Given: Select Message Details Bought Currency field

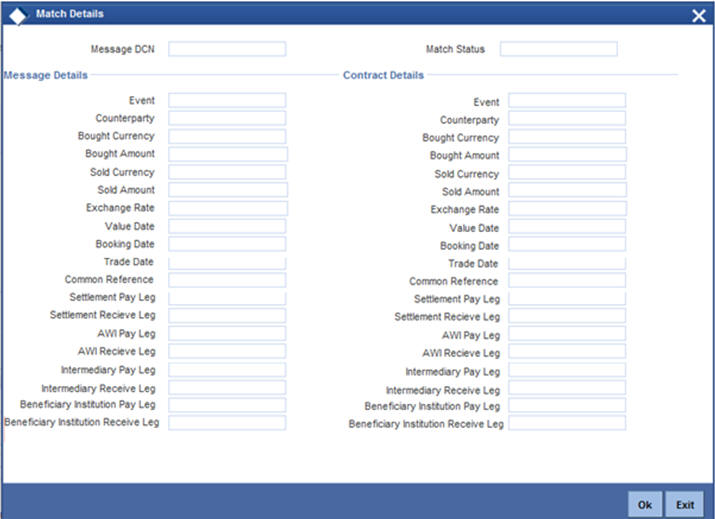Looking at the screenshot, I should pyautogui.click(x=227, y=136).
